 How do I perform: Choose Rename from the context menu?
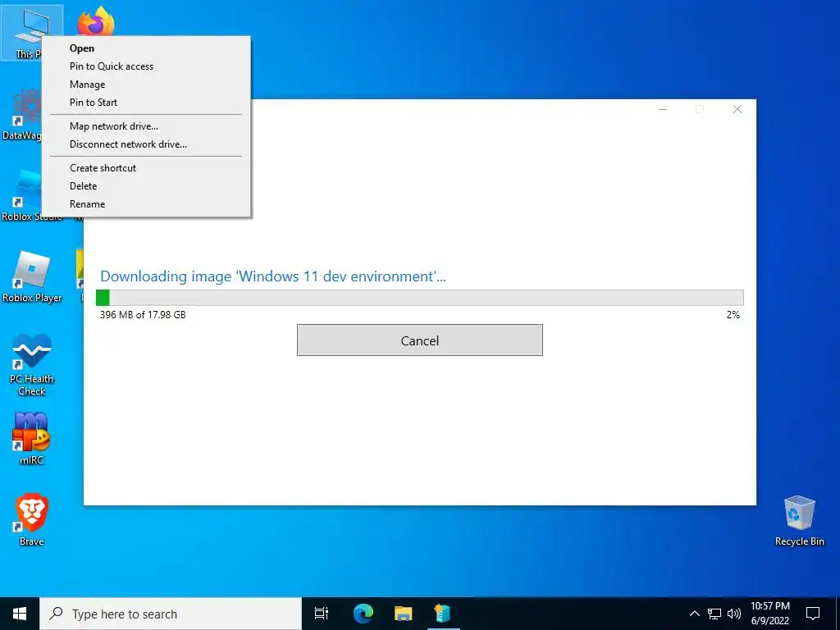[146, 204]
